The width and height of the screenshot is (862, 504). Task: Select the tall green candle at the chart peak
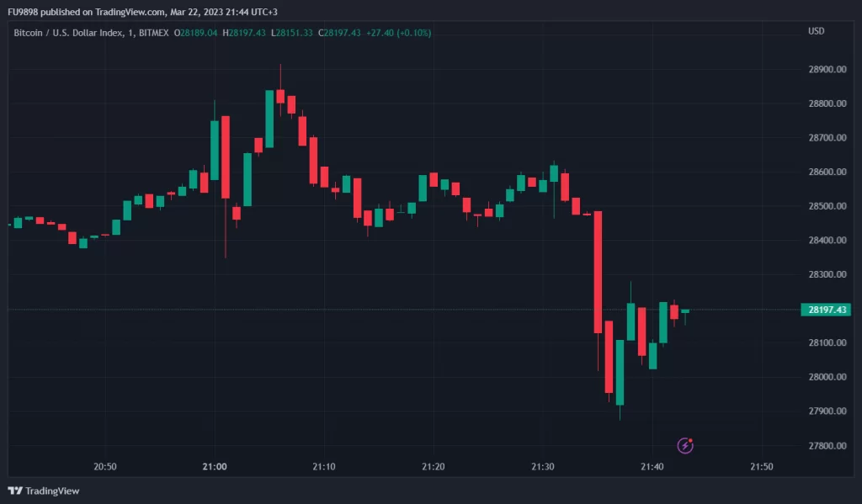point(269,119)
